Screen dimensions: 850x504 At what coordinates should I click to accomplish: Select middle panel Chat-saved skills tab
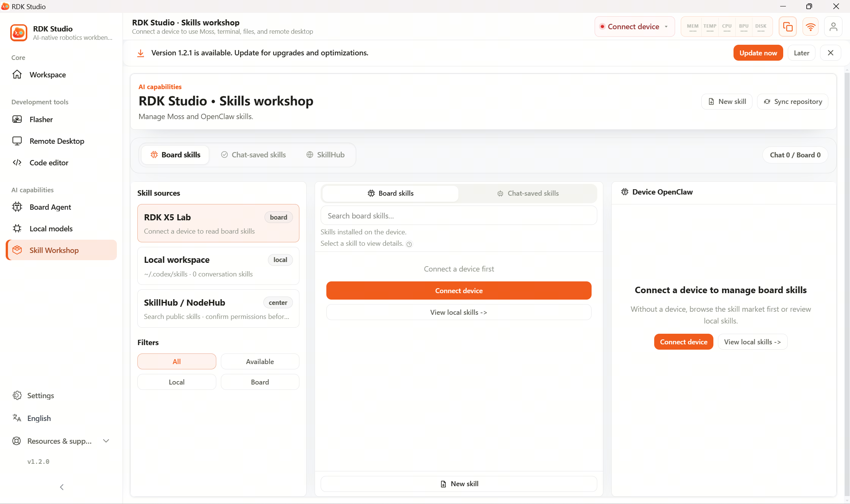point(528,193)
